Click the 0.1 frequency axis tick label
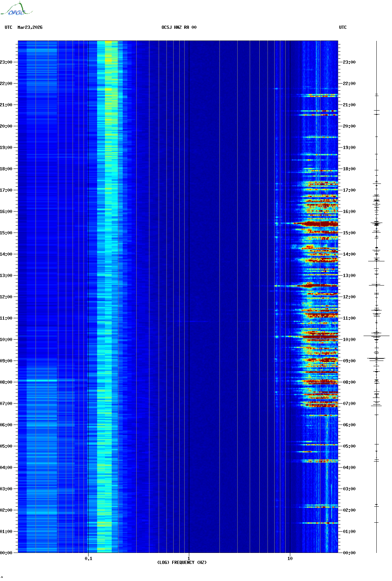This screenshot has width=392, height=581. click(88, 559)
